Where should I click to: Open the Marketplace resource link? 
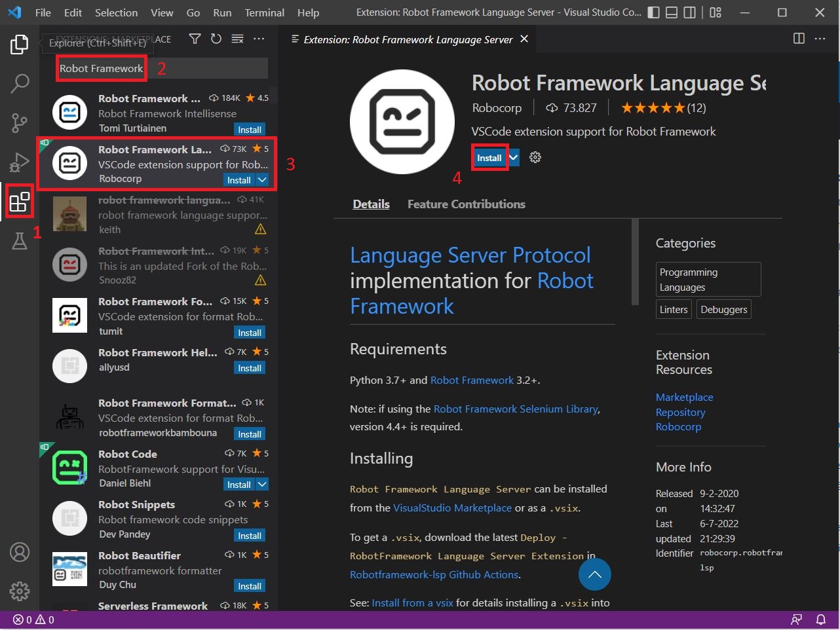point(684,398)
